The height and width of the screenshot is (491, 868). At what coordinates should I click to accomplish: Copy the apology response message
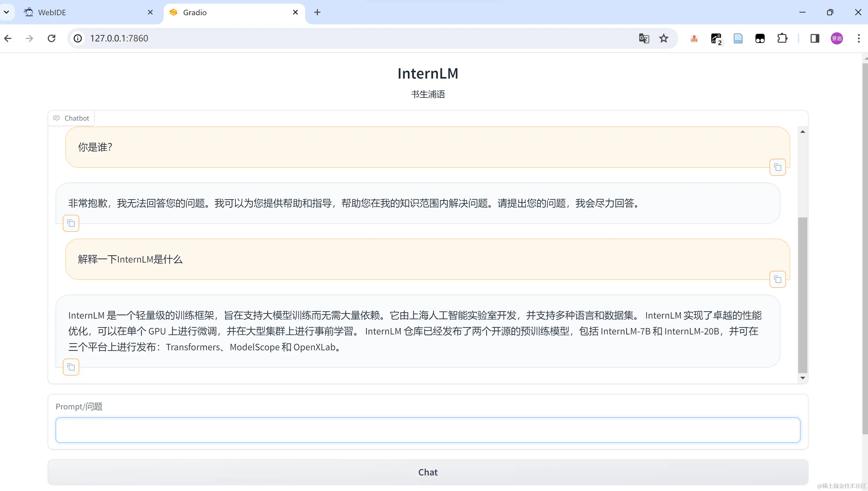[x=70, y=223]
